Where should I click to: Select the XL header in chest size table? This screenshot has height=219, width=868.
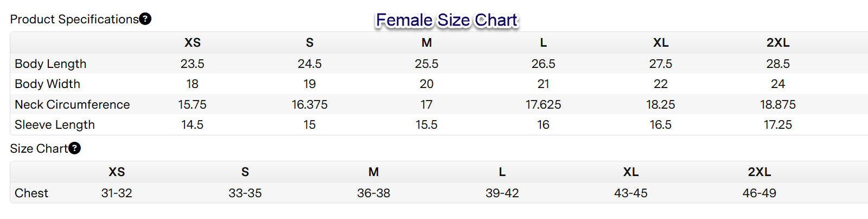pos(631,172)
